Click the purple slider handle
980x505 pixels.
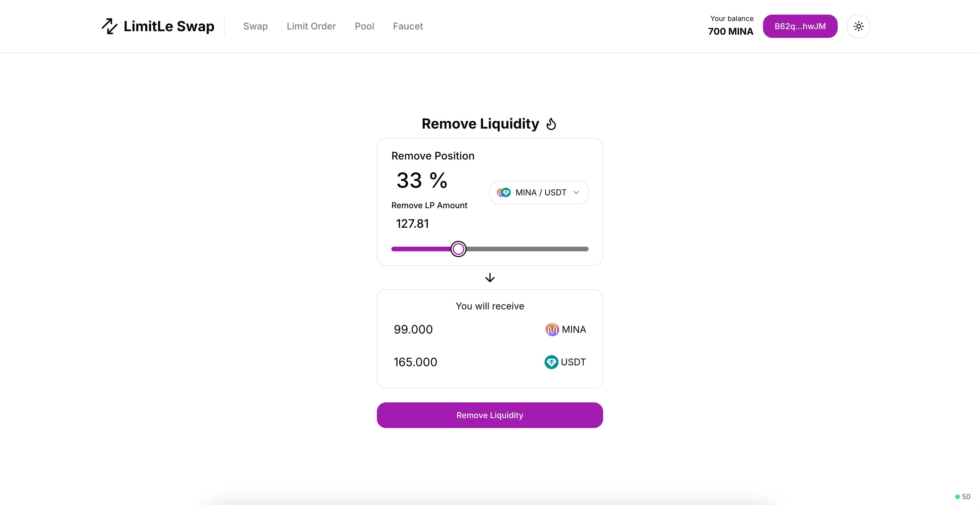pyautogui.click(x=459, y=249)
